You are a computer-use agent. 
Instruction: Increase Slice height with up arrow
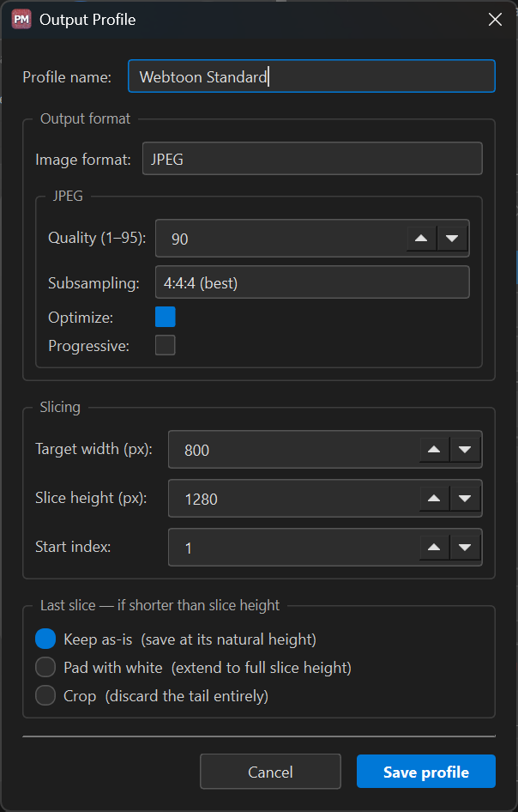pos(434,498)
